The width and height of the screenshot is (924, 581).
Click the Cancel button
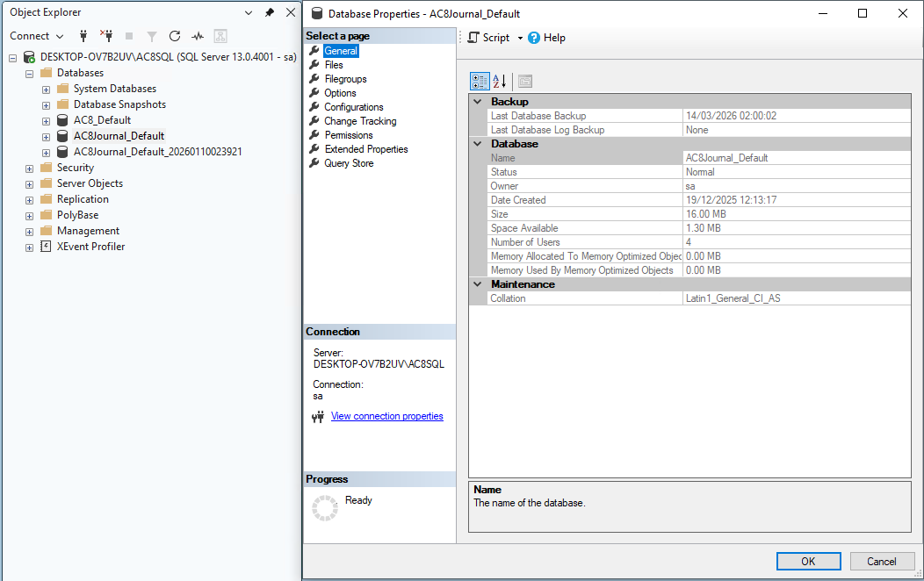(x=882, y=562)
